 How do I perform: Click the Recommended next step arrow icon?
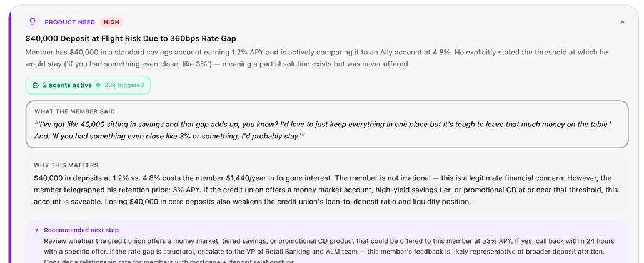[36, 230]
